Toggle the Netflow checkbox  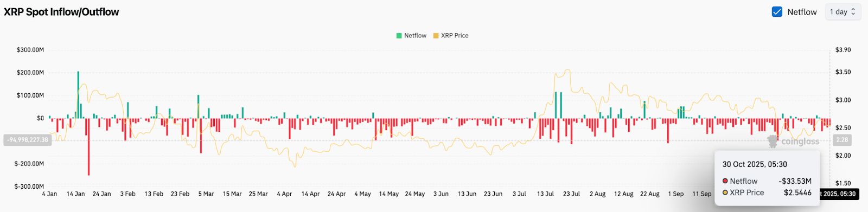(x=777, y=11)
